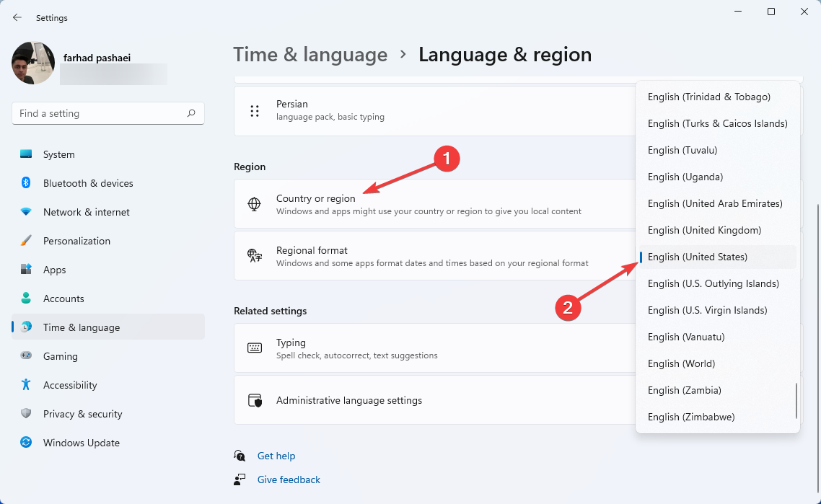Click the keyboard icon beside Typing

pos(255,348)
